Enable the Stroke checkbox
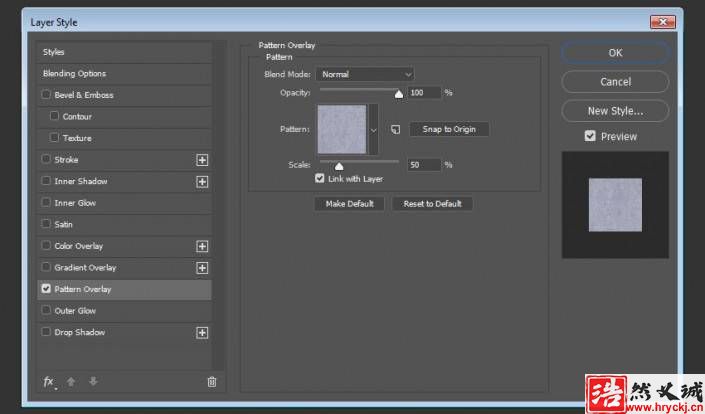This screenshot has height=414, width=705. 46,159
